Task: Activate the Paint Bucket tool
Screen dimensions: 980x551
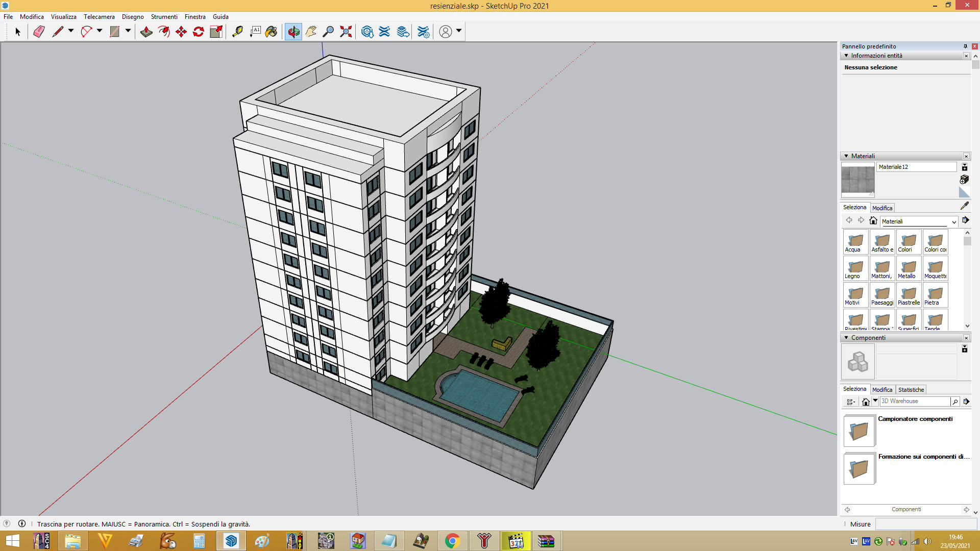Action: coord(271,32)
